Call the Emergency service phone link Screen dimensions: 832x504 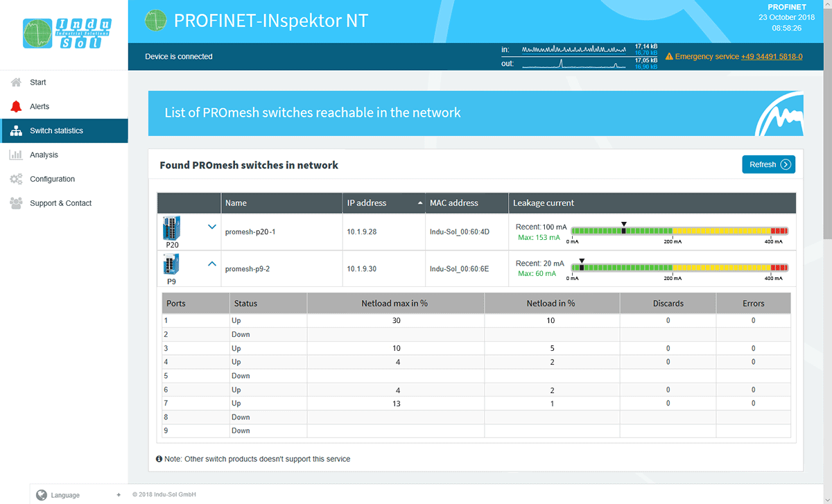[x=771, y=56]
